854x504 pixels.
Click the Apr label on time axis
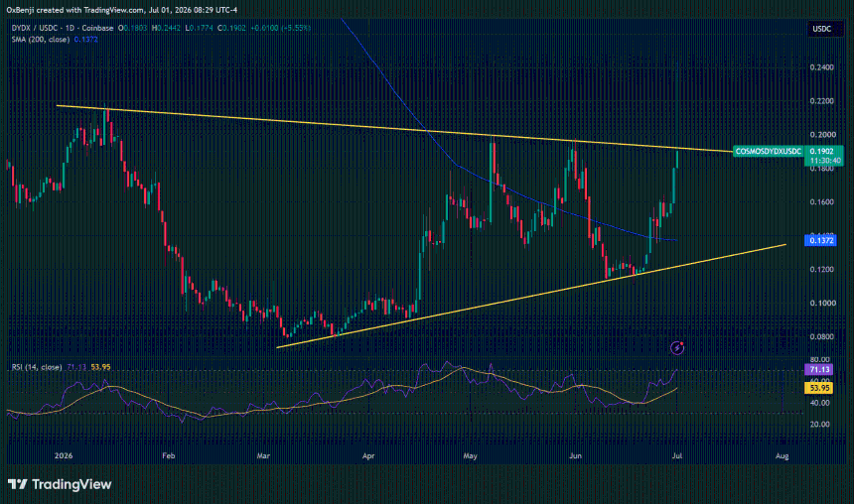click(x=368, y=455)
